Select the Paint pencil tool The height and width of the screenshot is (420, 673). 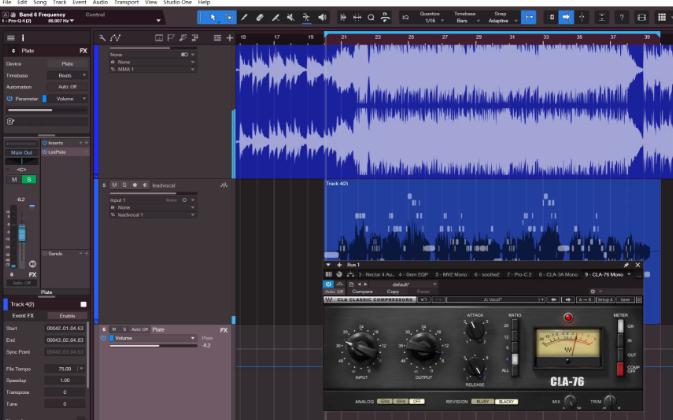[244, 18]
